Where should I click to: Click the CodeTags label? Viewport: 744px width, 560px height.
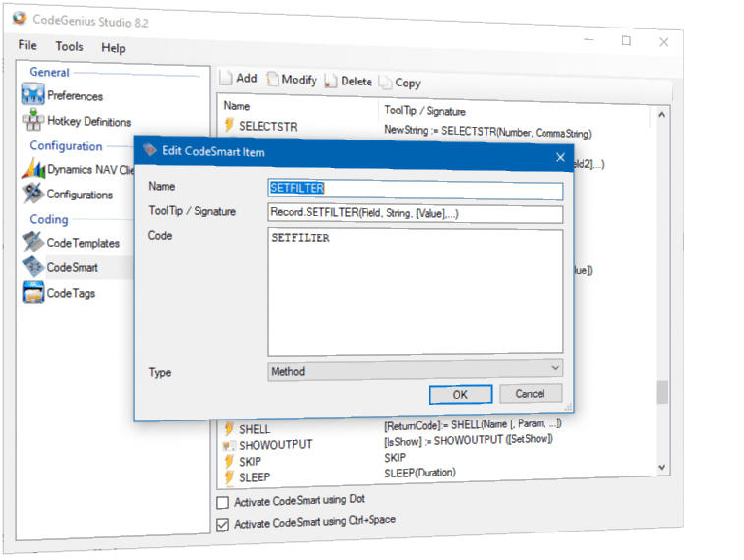tap(71, 293)
